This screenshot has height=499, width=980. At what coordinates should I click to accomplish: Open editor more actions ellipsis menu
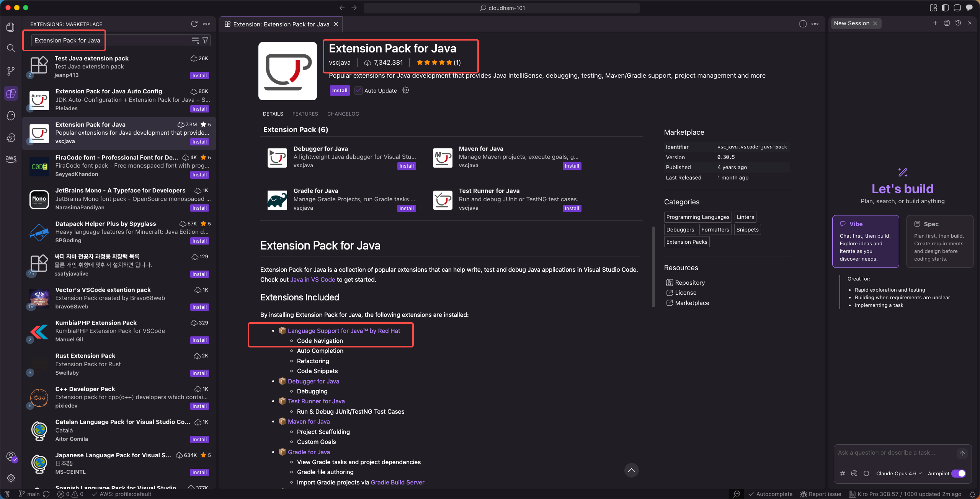pyautogui.click(x=815, y=24)
